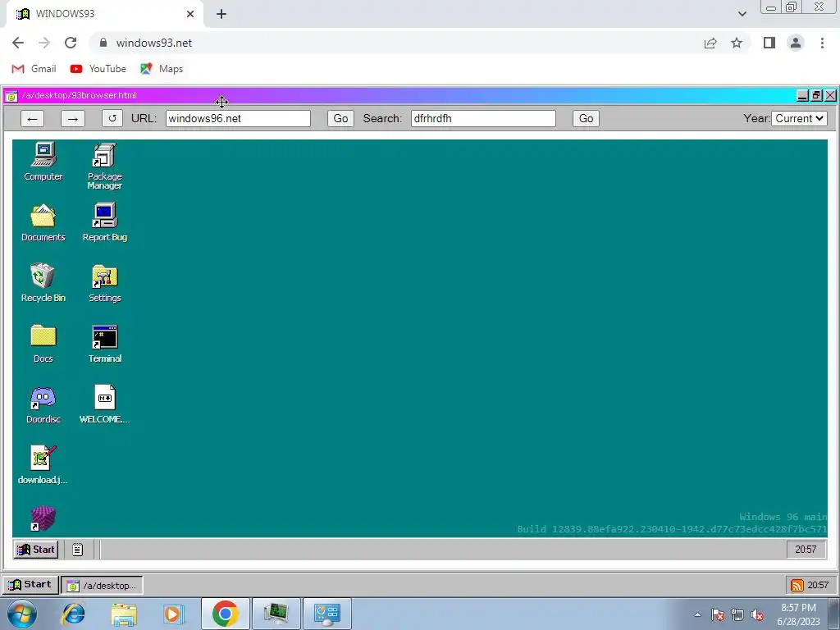Select the purple cube shortcut icon
Image resolution: width=840 pixels, height=630 pixels.
43,518
